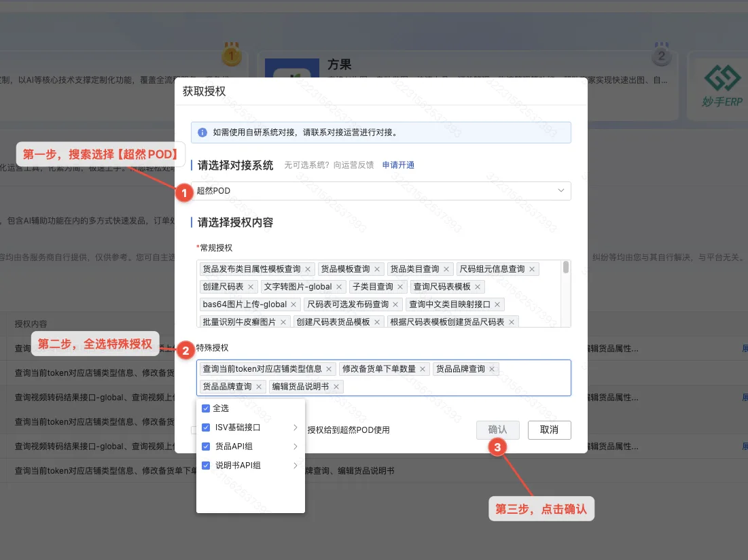
Task: Remove the 查询尺码表模板 tag
Action: tap(478, 287)
